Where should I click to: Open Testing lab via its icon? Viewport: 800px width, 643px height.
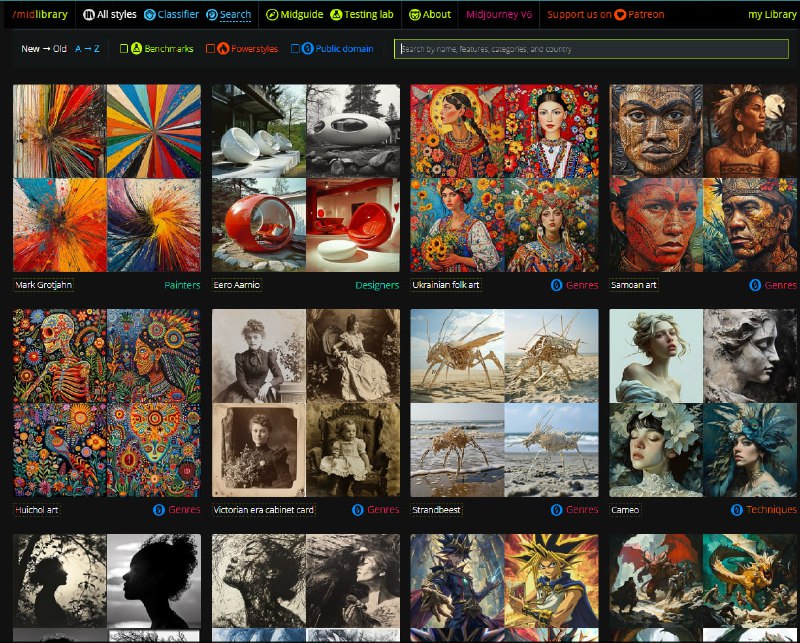336,15
